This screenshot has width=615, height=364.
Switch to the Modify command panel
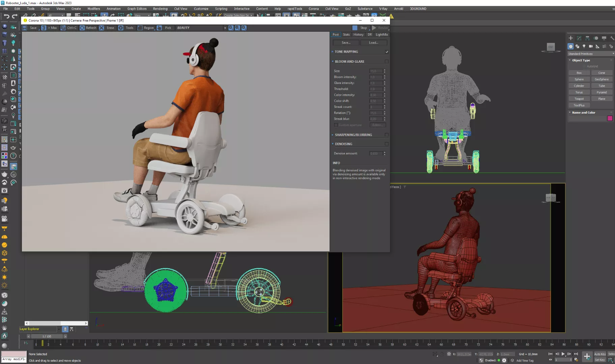point(579,38)
